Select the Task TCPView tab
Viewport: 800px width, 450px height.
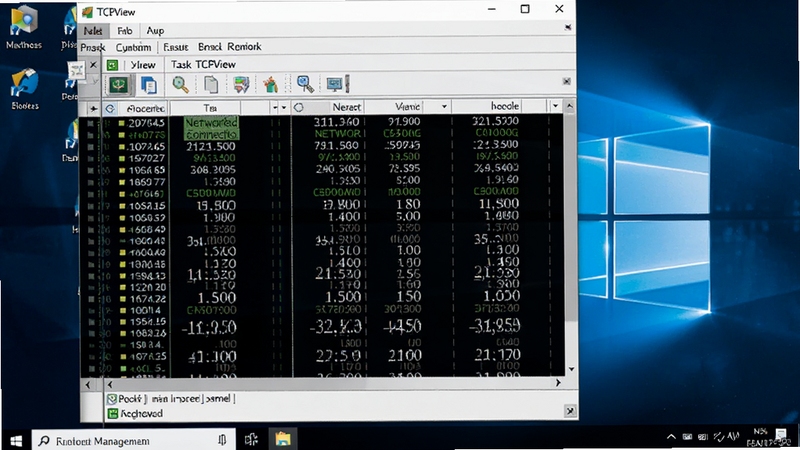pos(203,65)
